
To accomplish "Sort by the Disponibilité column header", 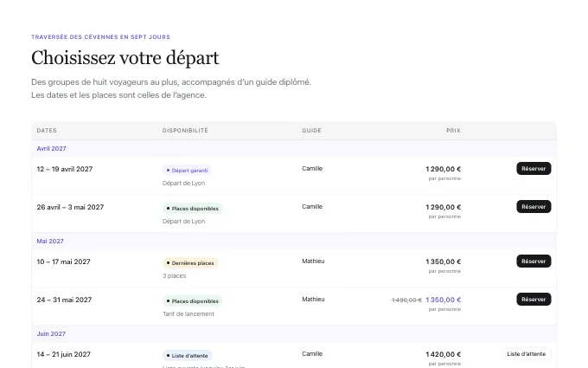I will pyautogui.click(x=185, y=130).
